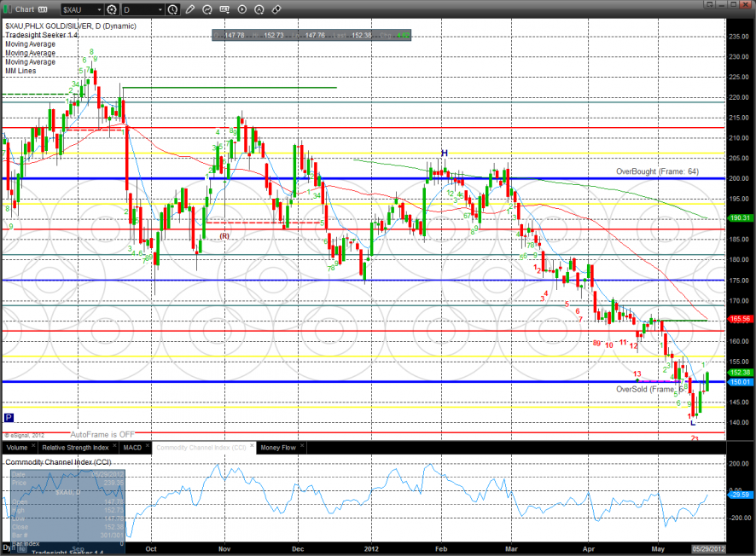The image size is (756, 556).
Task: Close the MACD indicator tab
Action: click(x=146, y=447)
